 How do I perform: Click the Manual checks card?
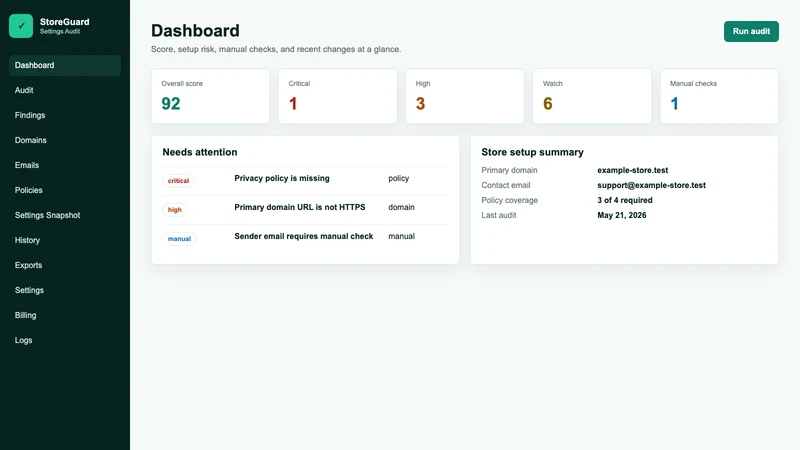[x=719, y=96]
